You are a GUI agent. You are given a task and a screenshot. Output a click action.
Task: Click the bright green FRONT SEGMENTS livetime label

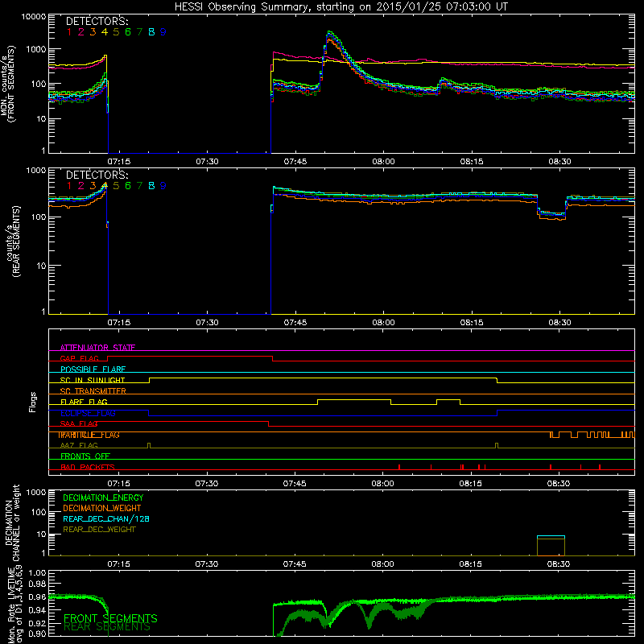pos(110,618)
